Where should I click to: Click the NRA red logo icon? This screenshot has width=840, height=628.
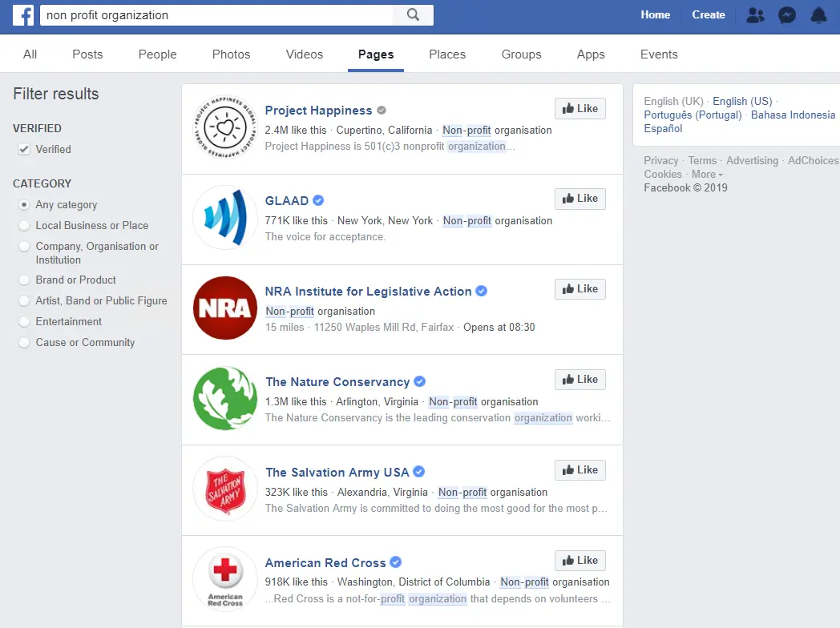(225, 308)
